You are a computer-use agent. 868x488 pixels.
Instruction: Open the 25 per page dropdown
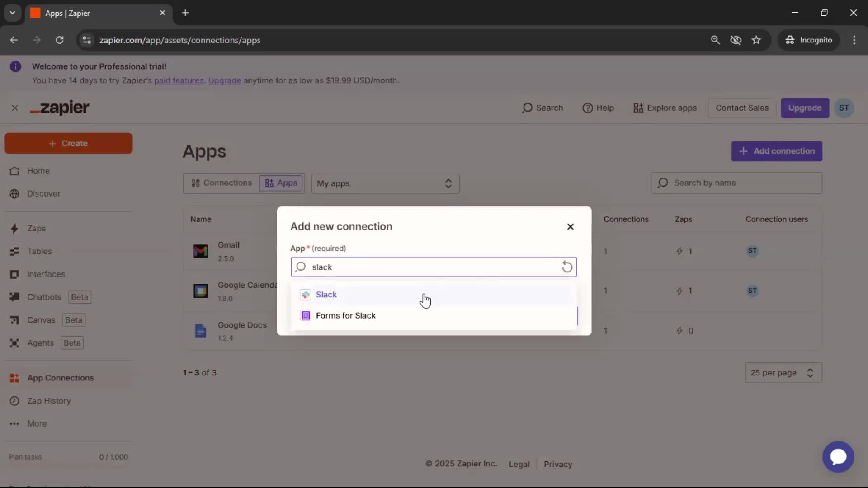[783, 373]
